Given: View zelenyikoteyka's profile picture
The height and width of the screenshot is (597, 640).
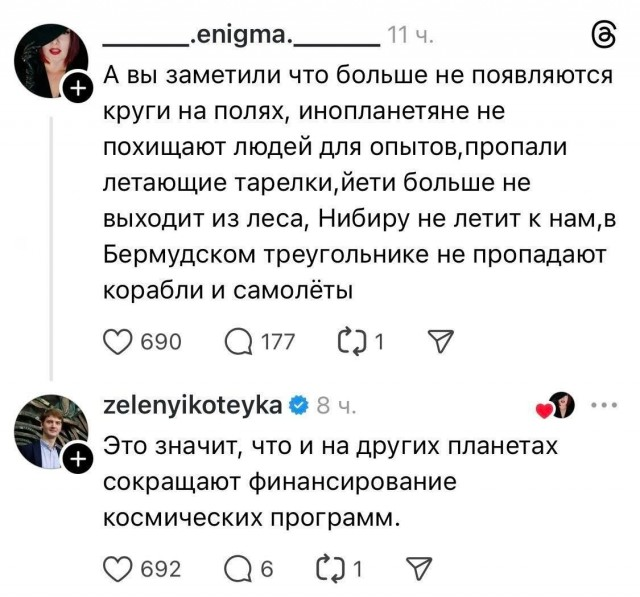Looking at the screenshot, I should tap(48, 432).
